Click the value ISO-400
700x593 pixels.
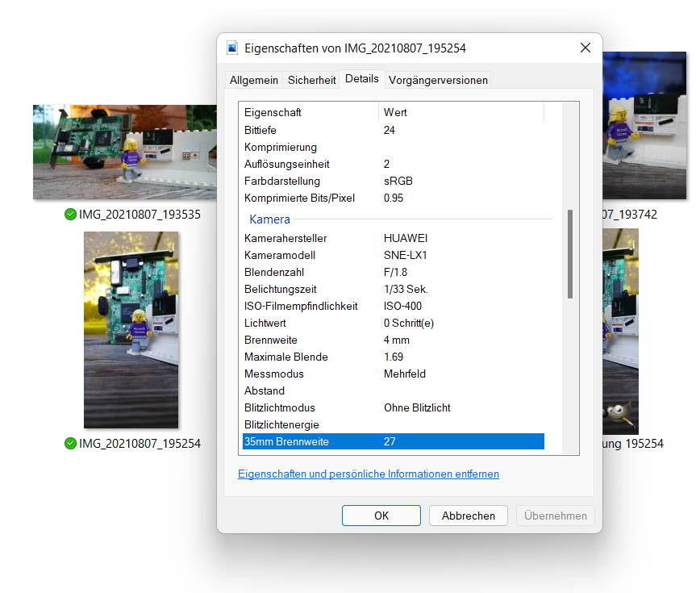(x=402, y=306)
